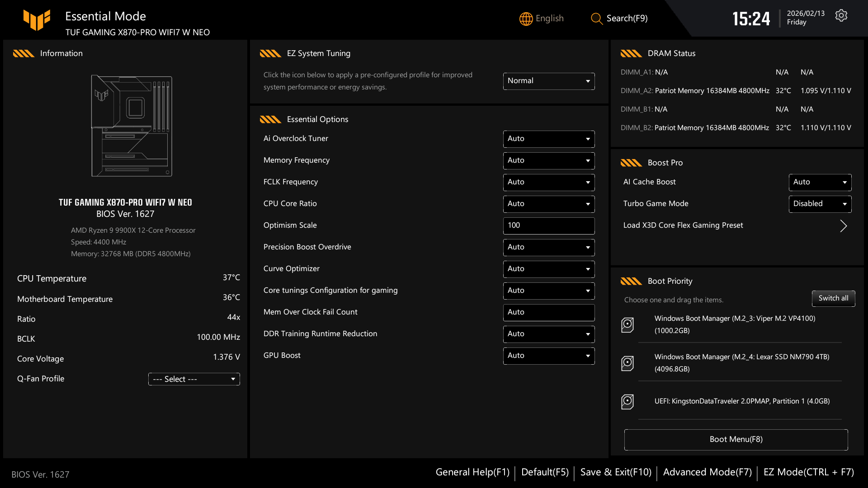Click the Switch all button in Boot Priority
The image size is (868, 488).
[x=833, y=299]
